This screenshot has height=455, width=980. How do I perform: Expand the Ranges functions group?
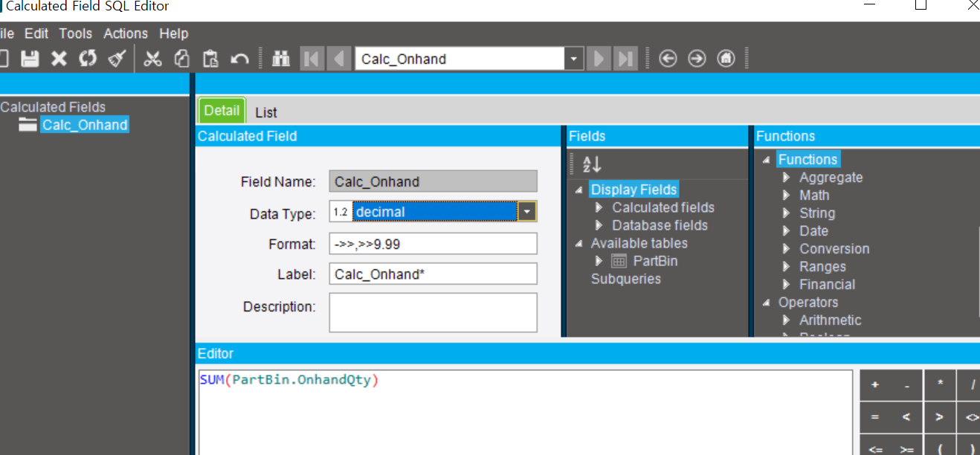(787, 267)
